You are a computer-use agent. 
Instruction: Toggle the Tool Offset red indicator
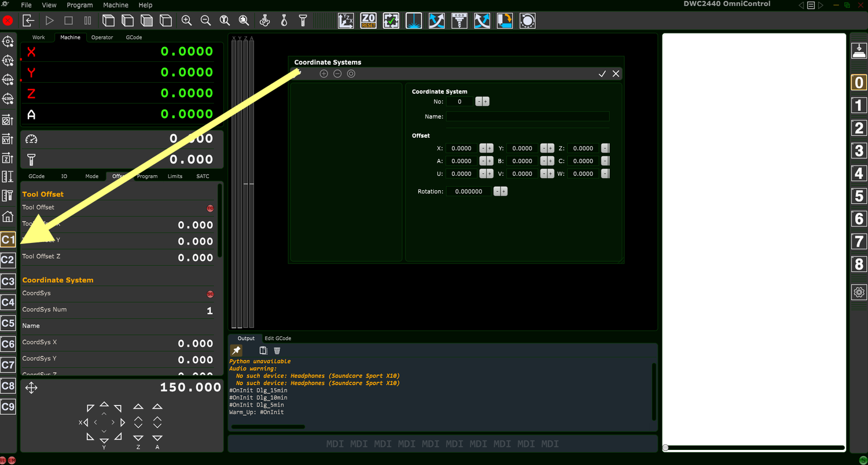[210, 208]
